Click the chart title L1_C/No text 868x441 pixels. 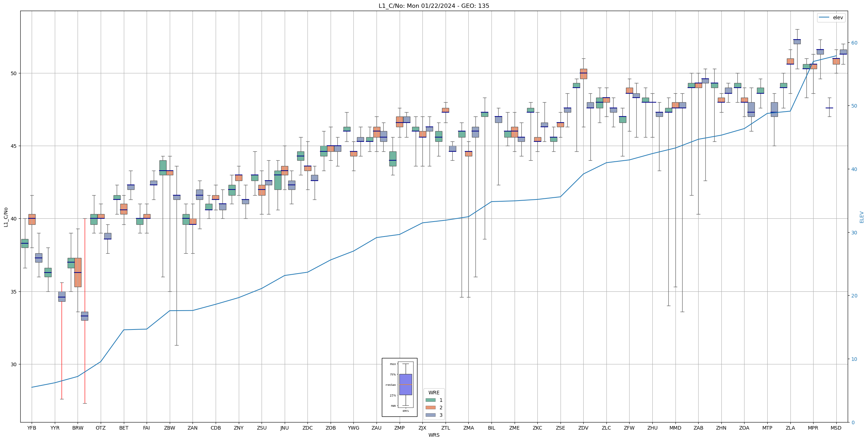[433, 6]
